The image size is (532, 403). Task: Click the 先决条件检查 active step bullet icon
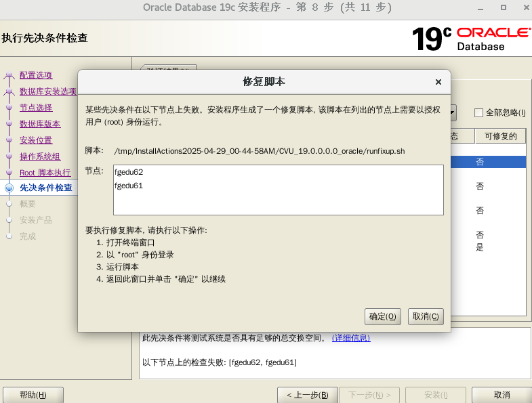click(9, 188)
